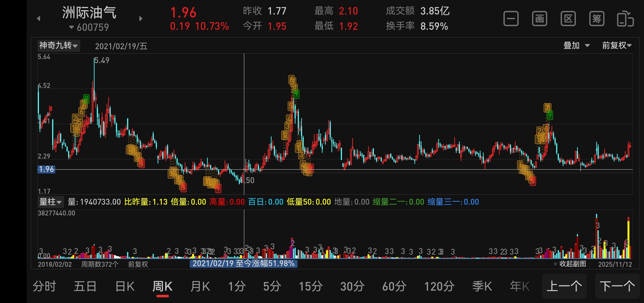Tap the interval statistics 区 icon

click(x=568, y=19)
